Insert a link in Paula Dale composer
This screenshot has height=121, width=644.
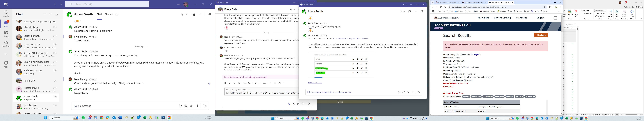click(x=275, y=83)
